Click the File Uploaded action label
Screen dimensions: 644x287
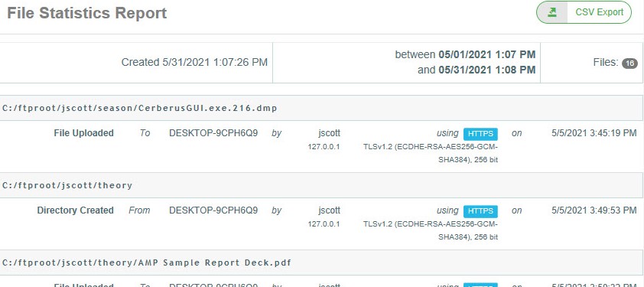(x=84, y=133)
